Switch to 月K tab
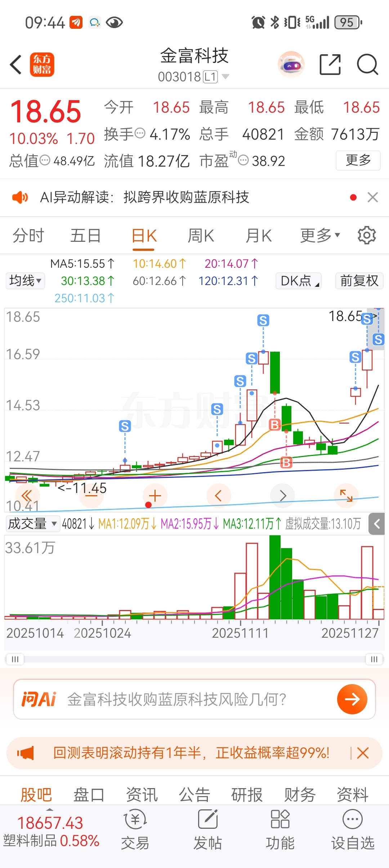Screen dimensions: 389x868 point(259,235)
